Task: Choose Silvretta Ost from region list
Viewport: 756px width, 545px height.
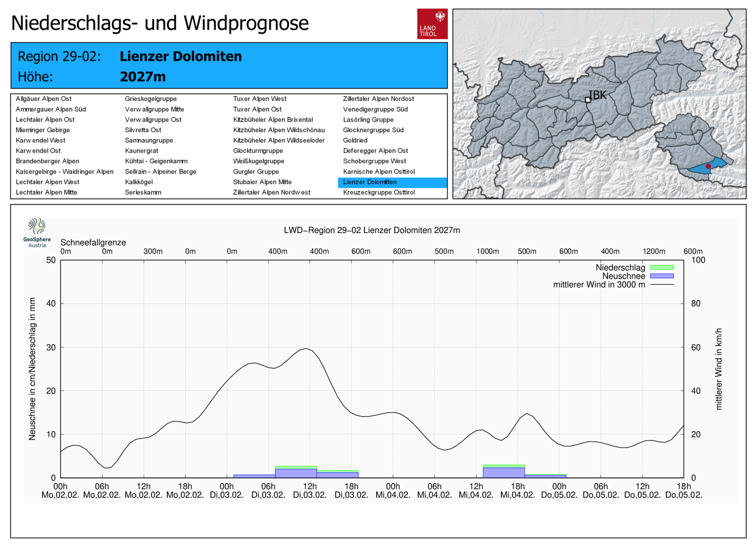Action: pyautogui.click(x=143, y=130)
